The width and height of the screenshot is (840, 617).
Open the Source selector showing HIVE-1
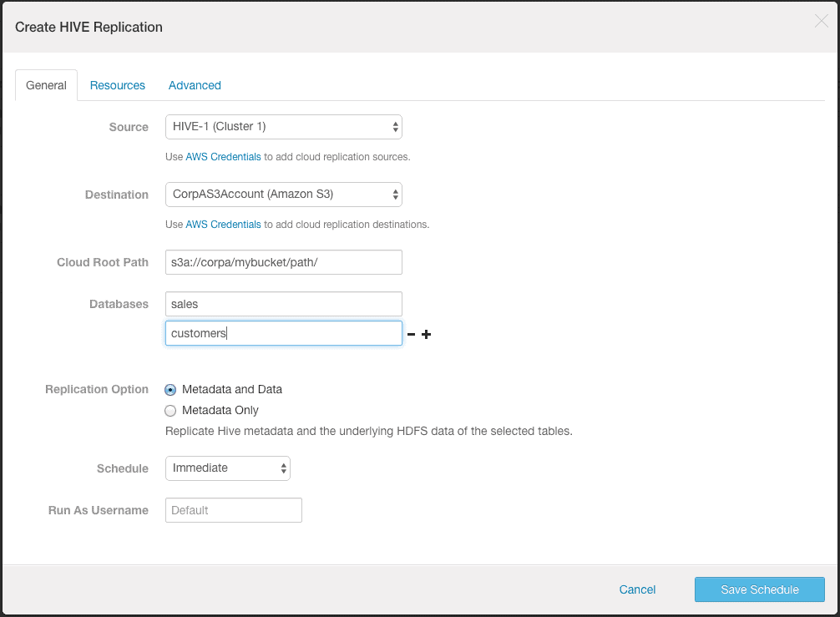coord(276,126)
